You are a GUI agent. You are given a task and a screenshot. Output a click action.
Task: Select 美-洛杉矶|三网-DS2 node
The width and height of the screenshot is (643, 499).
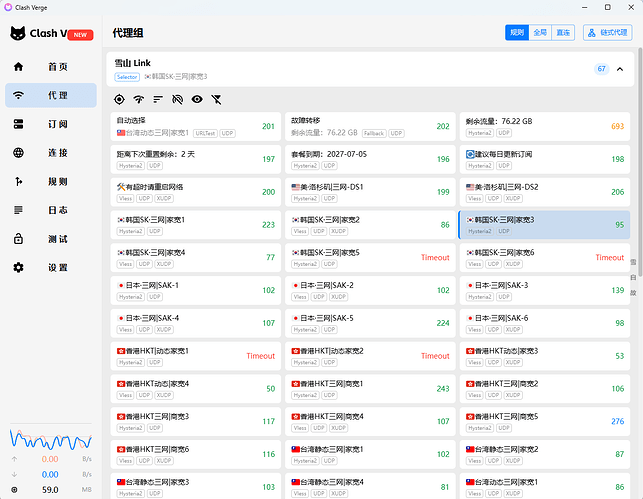(x=545, y=192)
